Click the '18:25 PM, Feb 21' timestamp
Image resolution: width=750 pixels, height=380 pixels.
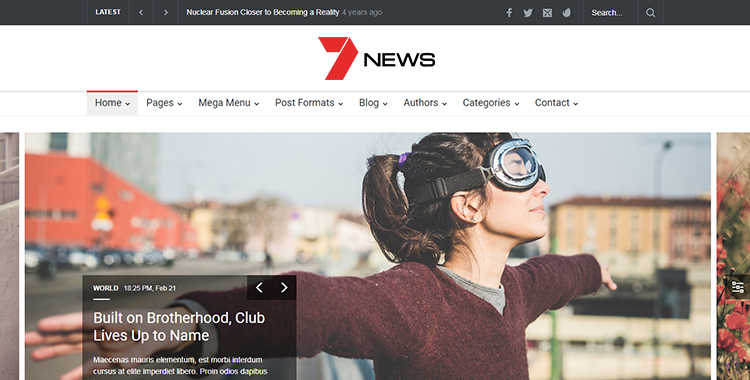click(x=150, y=288)
